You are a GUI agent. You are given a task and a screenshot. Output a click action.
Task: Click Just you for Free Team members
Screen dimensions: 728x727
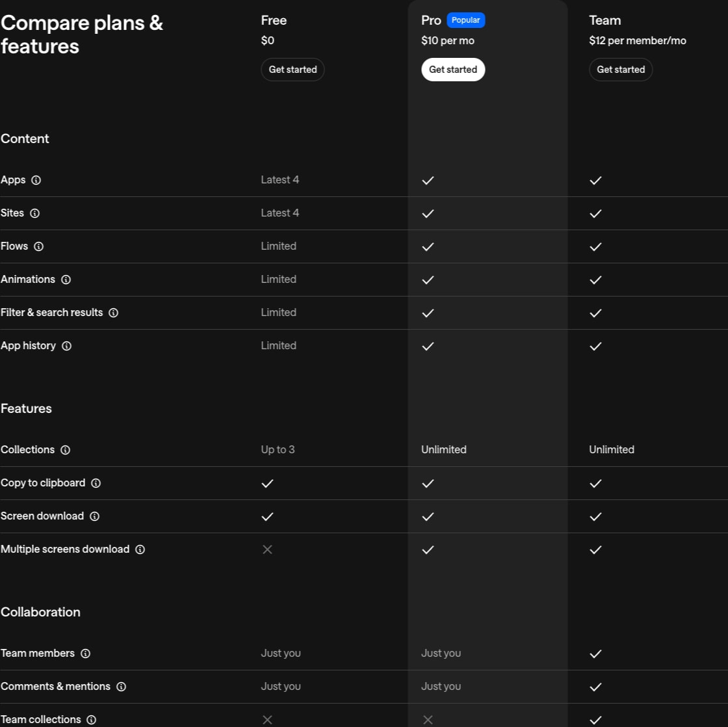(x=281, y=653)
